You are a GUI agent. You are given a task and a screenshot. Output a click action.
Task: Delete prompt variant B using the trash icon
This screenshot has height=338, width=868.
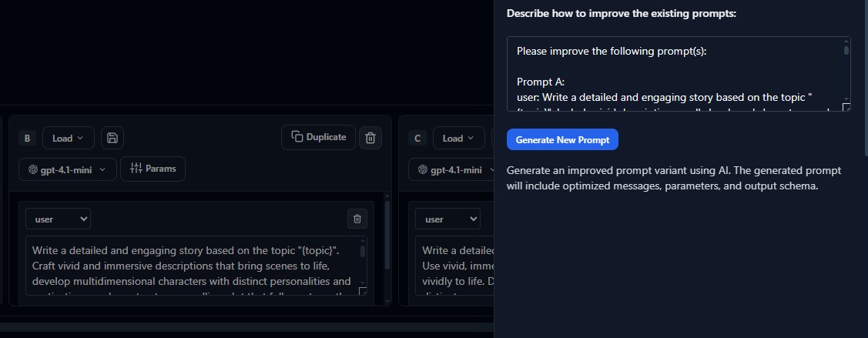tap(370, 138)
